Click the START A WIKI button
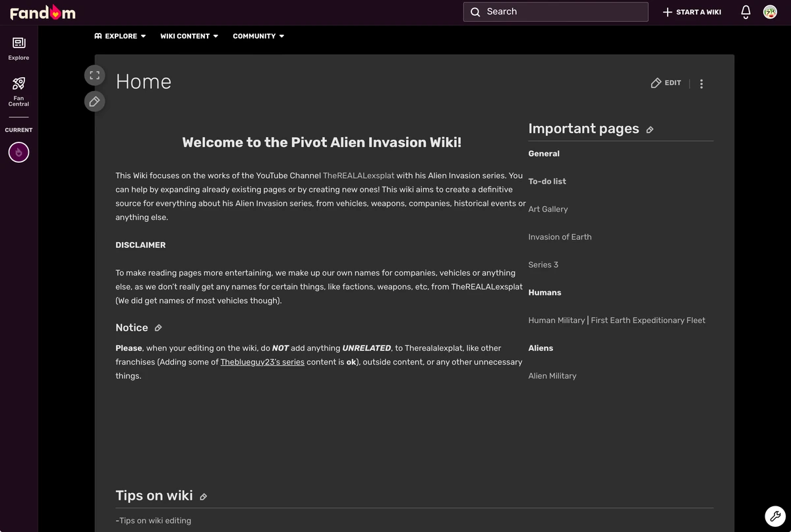The width and height of the screenshot is (791, 532). 691,11
